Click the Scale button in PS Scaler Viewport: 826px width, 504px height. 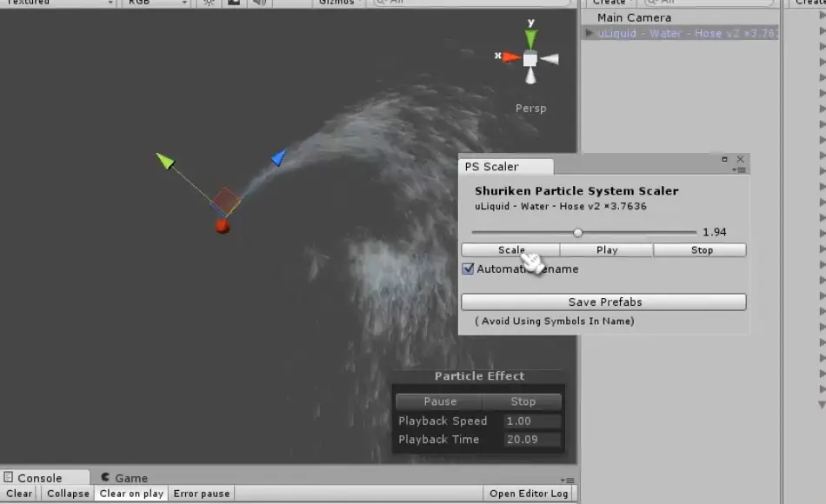(x=510, y=250)
